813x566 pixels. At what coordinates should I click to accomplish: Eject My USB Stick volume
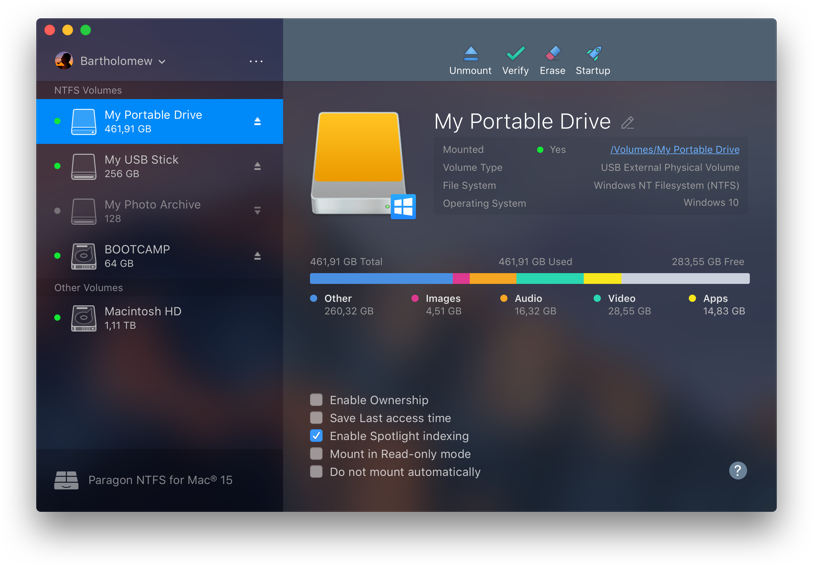257,166
